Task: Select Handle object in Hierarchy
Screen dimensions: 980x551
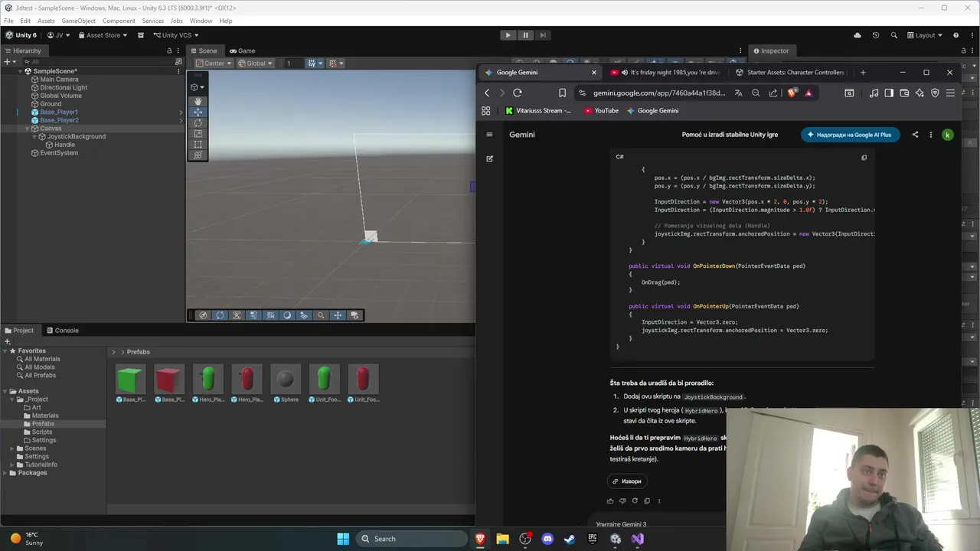Action: 64,145
